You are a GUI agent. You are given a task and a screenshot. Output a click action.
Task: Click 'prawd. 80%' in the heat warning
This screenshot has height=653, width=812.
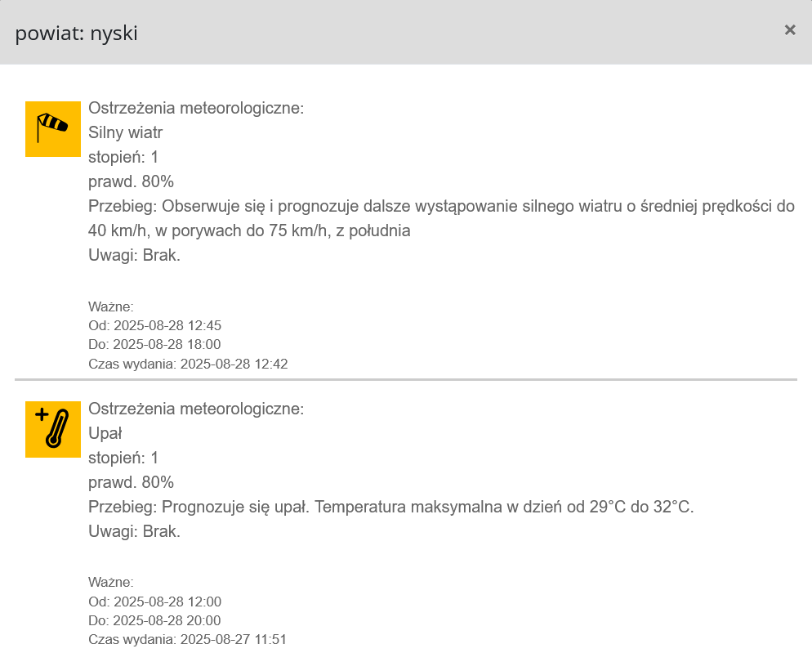tap(131, 481)
